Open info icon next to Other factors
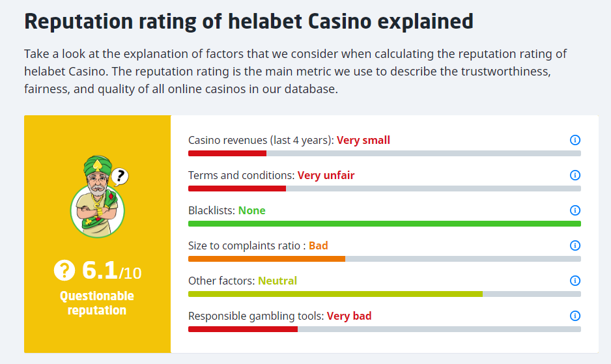Screen dimensions: 611x364 tap(575, 281)
